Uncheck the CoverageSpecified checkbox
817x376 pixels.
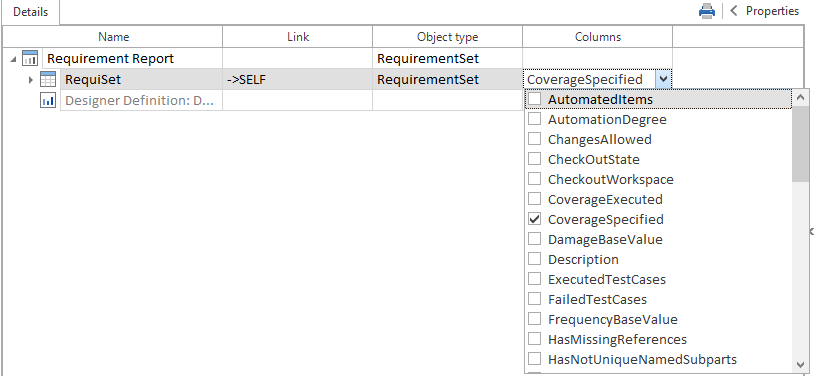tap(535, 219)
